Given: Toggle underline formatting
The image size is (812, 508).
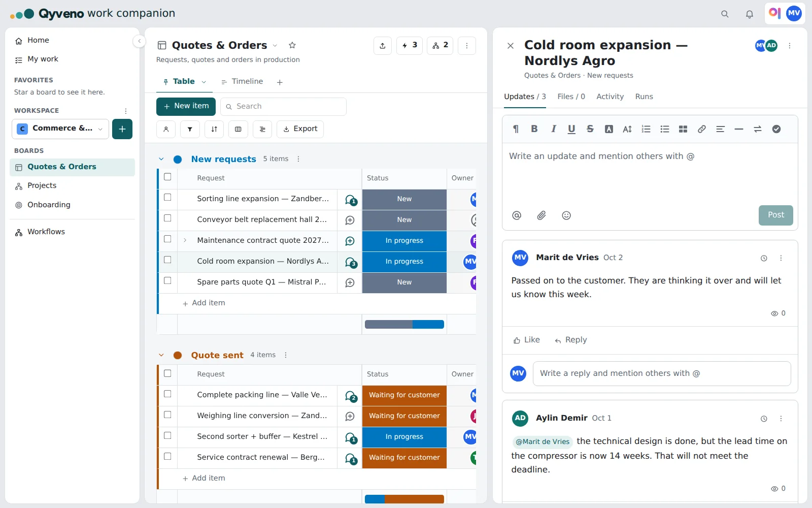Looking at the screenshot, I should coord(571,129).
